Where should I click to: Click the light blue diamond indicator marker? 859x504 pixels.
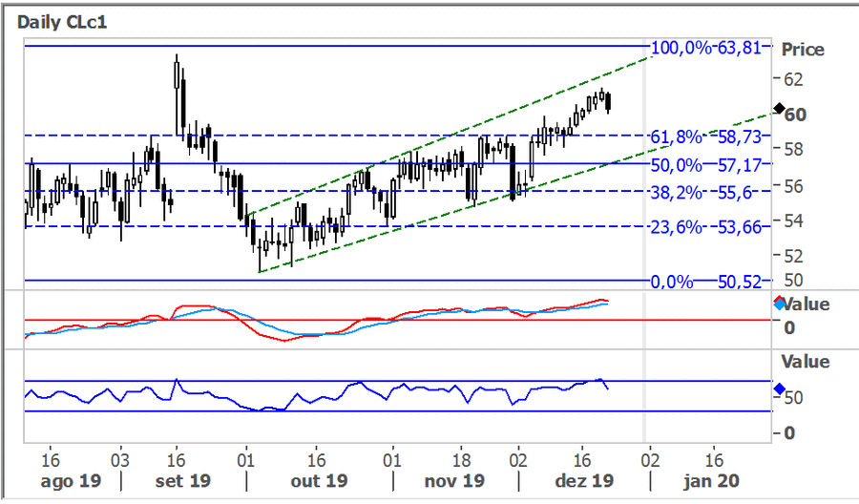[780, 304]
